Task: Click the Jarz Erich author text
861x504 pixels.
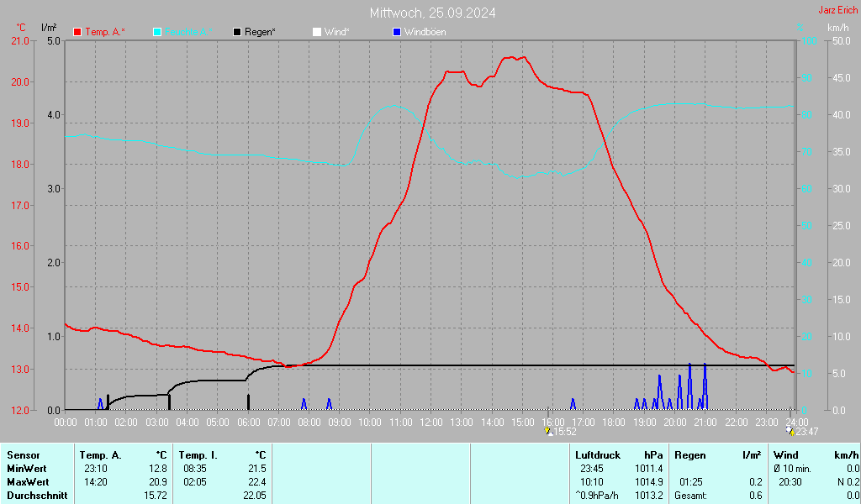Action: pos(838,11)
